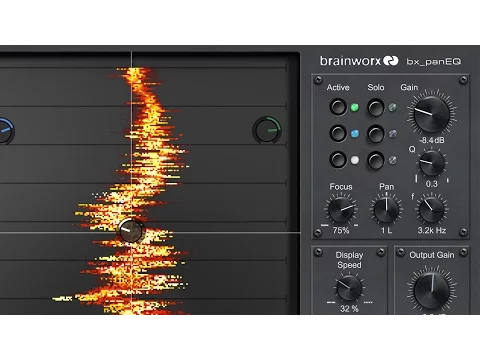The height and width of the screenshot is (360, 480).
Task: Click the green band indicator LED
Action: click(x=355, y=107)
